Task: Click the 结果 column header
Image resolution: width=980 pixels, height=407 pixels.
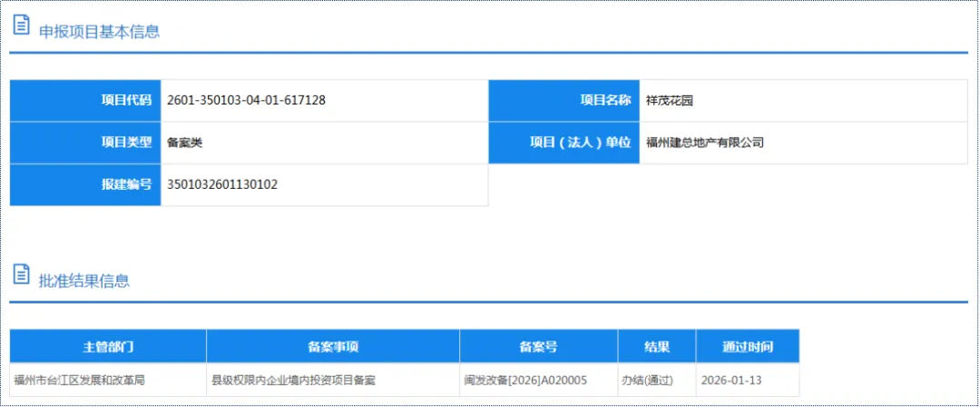Action: click(x=657, y=346)
